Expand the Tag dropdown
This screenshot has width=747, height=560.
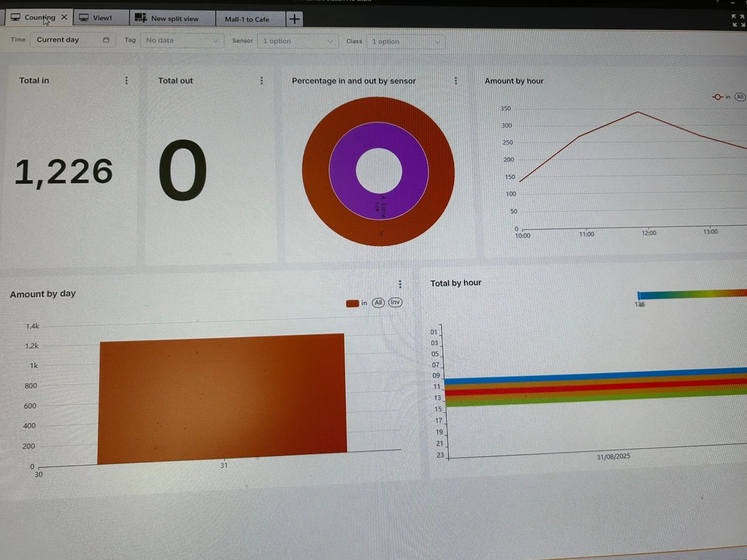[x=182, y=40]
